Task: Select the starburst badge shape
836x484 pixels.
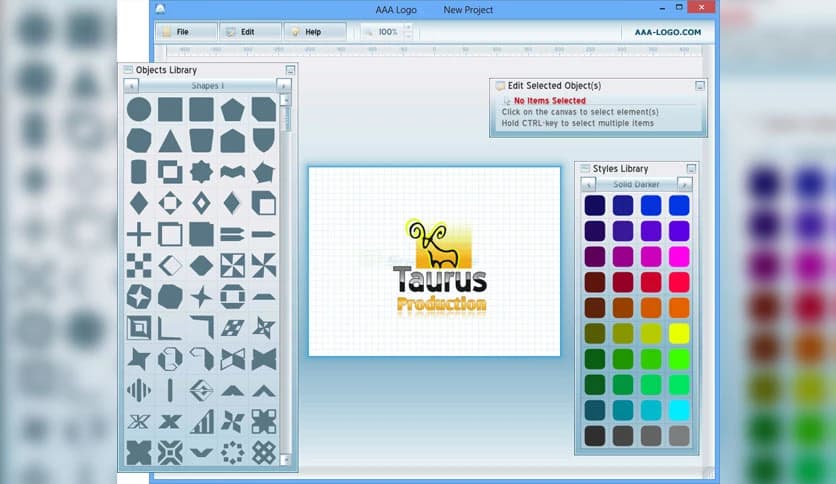Action: (x=202, y=172)
